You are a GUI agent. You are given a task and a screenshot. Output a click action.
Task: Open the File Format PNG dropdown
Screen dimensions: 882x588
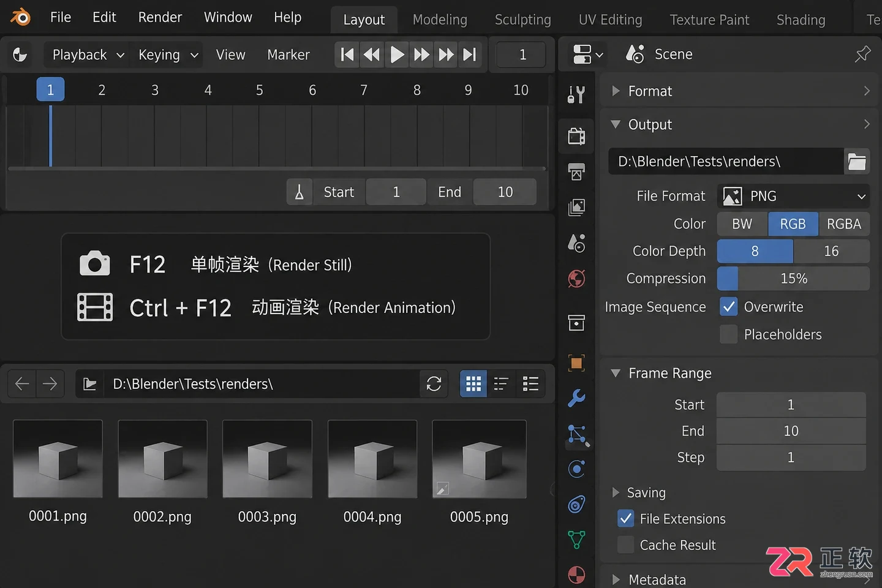[793, 197]
